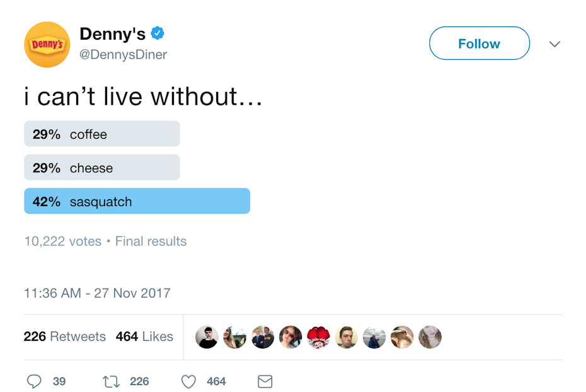This screenshot has height=392, width=586.
Task: Open the Denny's logo profile picture
Action: coord(47,44)
